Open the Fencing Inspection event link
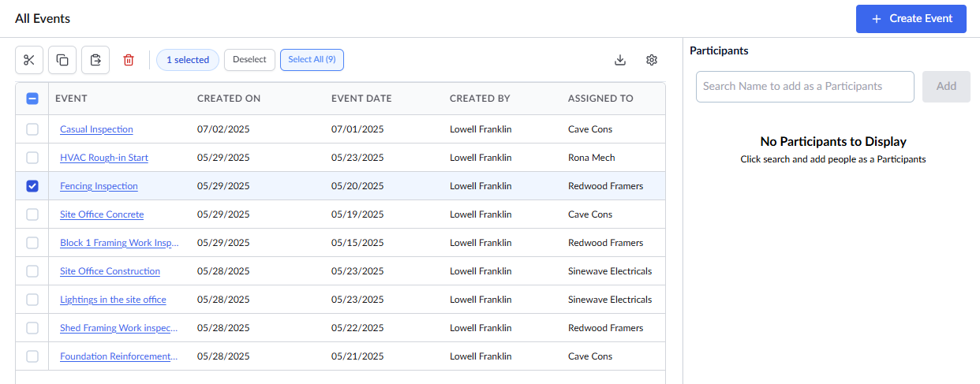Viewport: 980px width, 384px height. (x=99, y=186)
